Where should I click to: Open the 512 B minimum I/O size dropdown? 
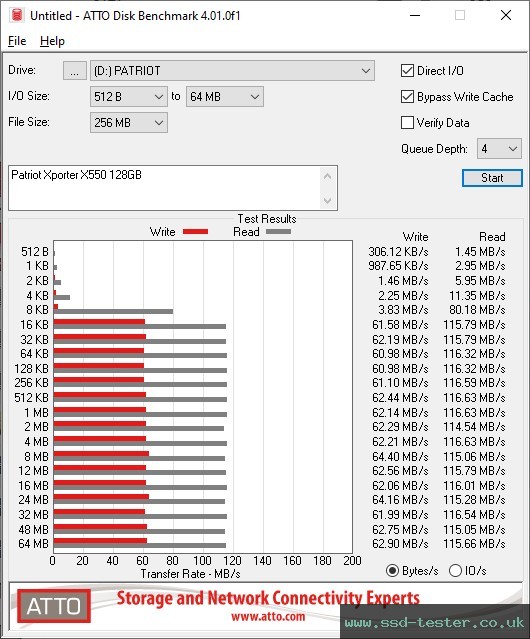[129, 97]
